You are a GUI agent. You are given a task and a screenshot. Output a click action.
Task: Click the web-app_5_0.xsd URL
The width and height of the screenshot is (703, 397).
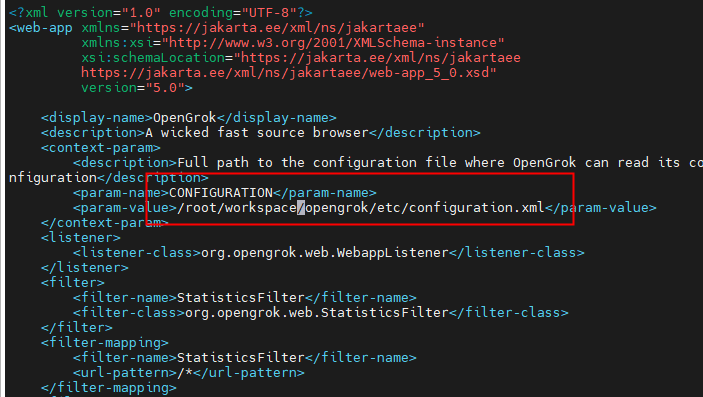tap(289, 73)
